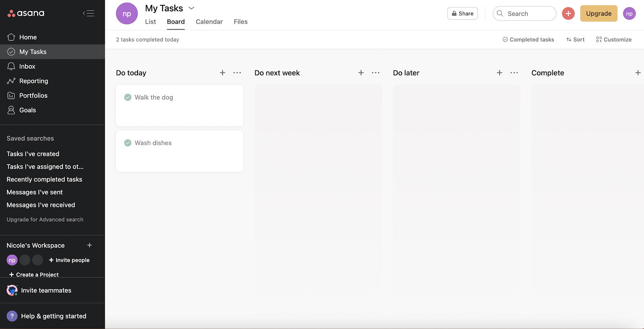Open the Tasks I've created saved search

(x=33, y=154)
